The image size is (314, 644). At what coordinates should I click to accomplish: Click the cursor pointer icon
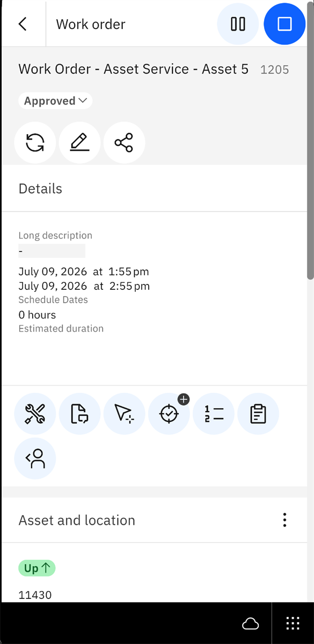point(124,414)
